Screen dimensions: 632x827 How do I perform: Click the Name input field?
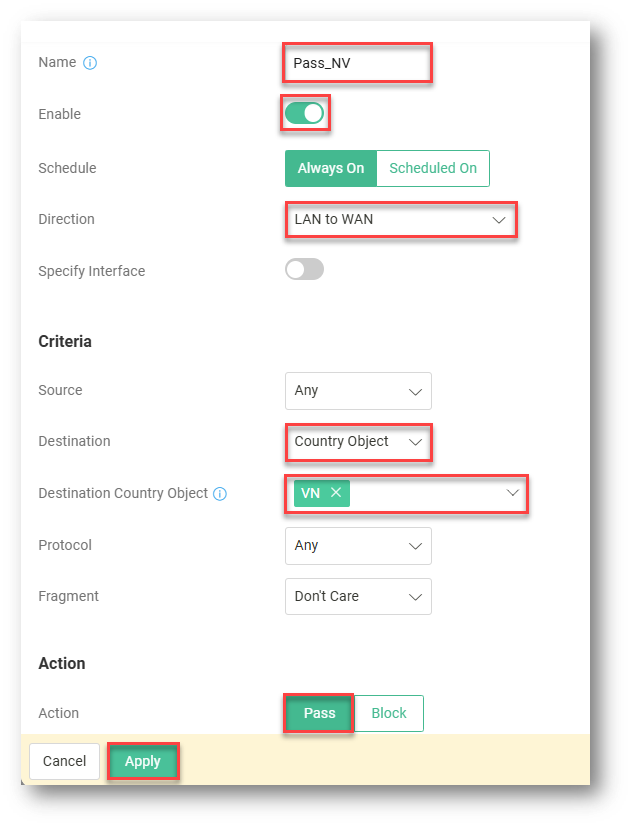[357, 63]
